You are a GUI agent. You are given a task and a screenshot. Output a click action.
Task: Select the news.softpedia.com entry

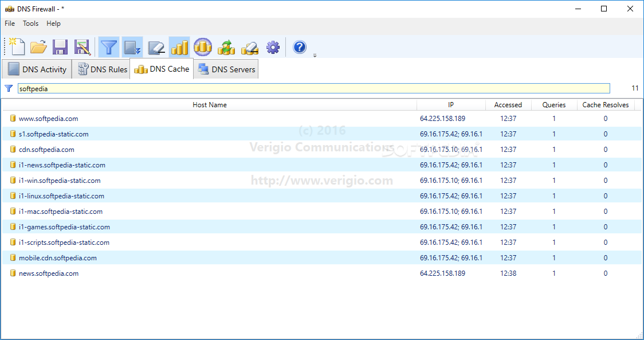click(322, 273)
